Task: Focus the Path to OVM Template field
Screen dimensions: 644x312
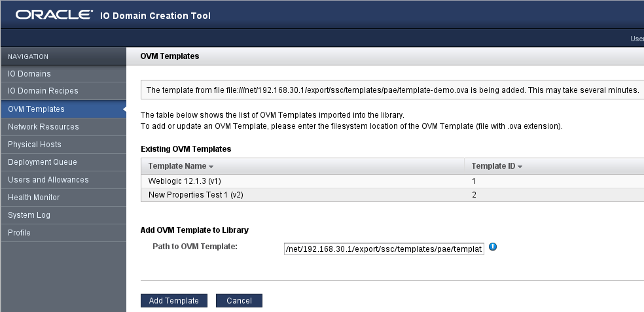Action: [384, 249]
